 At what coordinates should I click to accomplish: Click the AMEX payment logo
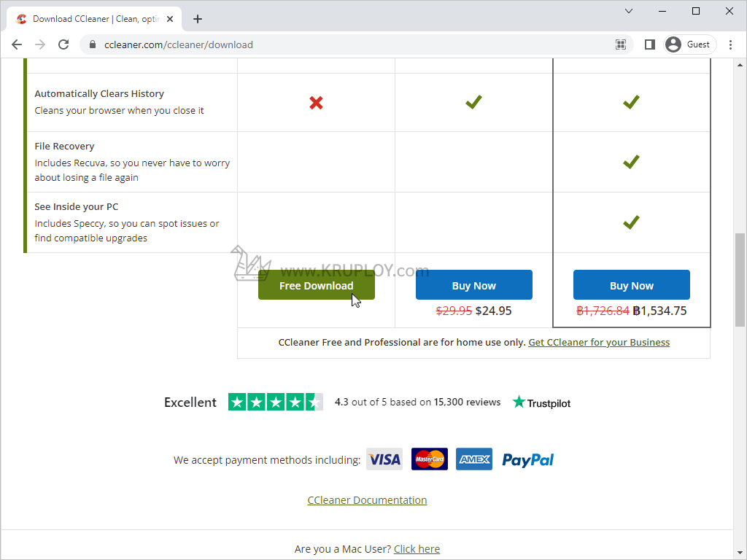click(474, 459)
